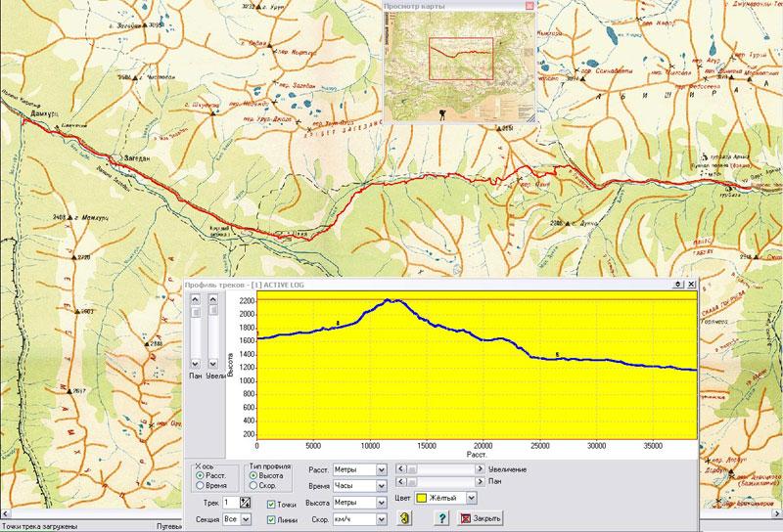Open the track selection picker beside Трек field
The height and width of the screenshot is (532, 783).
(x=245, y=503)
